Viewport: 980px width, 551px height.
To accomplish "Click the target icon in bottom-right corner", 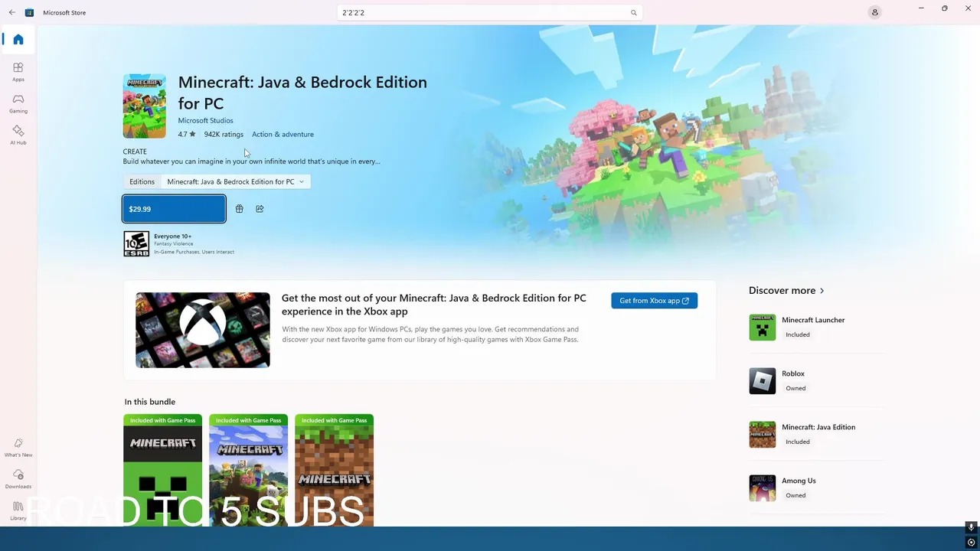I will click(x=971, y=543).
